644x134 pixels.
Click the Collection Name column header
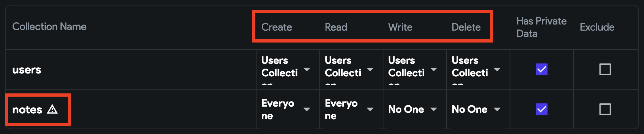(x=49, y=26)
